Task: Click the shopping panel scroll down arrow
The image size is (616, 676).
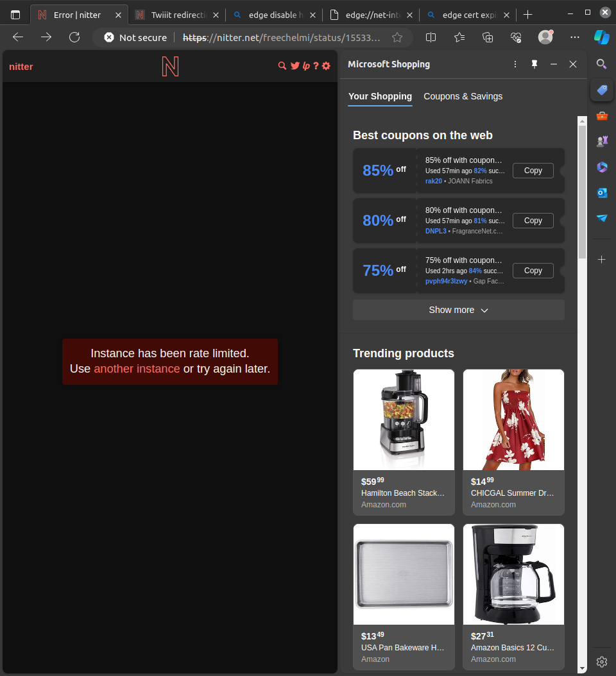Action: click(x=583, y=669)
